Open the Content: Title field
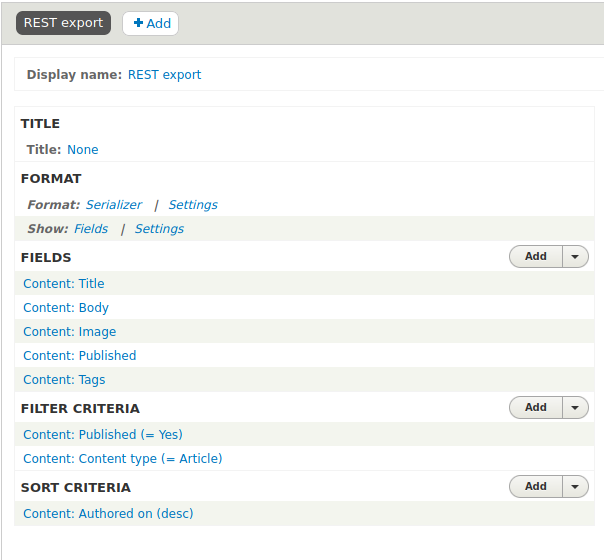The width and height of the screenshot is (604, 560). pyautogui.click(x=64, y=284)
